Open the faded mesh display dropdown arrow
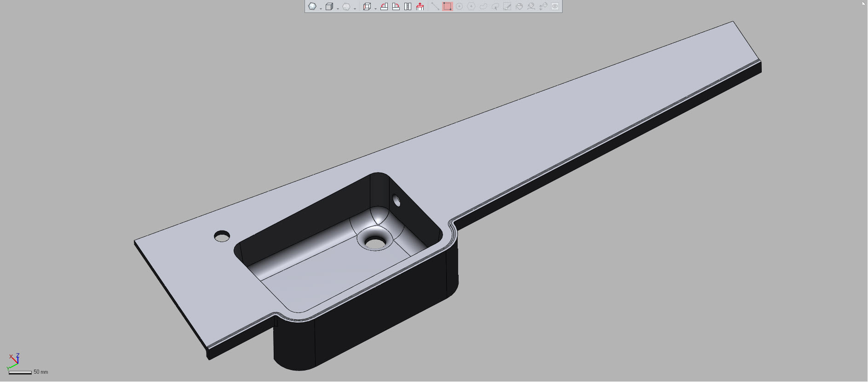 [x=355, y=9]
